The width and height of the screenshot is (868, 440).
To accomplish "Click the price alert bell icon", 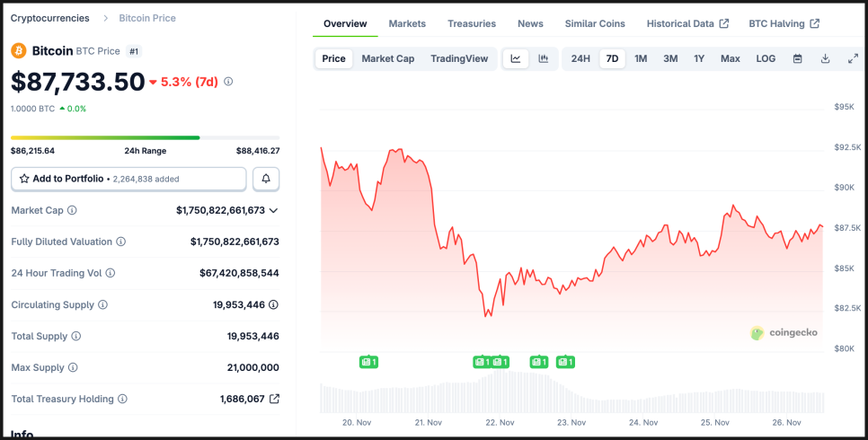I will pyautogui.click(x=266, y=179).
